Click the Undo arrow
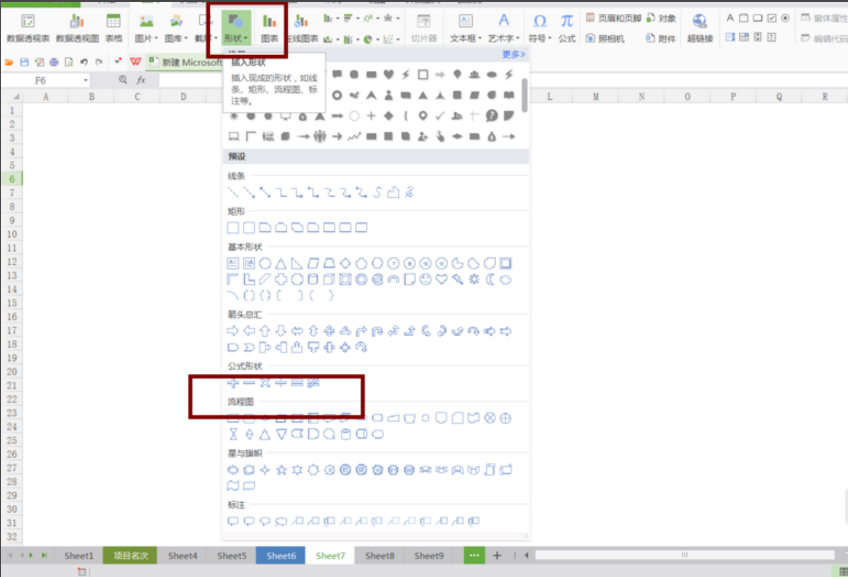The width and height of the screenshot is (848, 577). tap(84, 62)
